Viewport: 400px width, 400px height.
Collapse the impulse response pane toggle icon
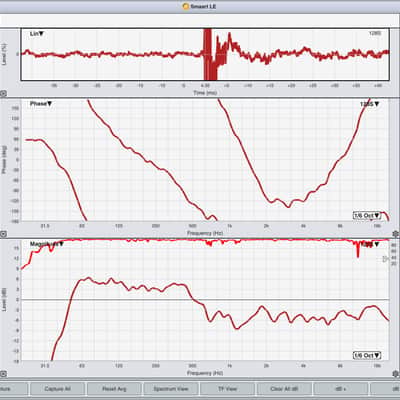(3, 94)
